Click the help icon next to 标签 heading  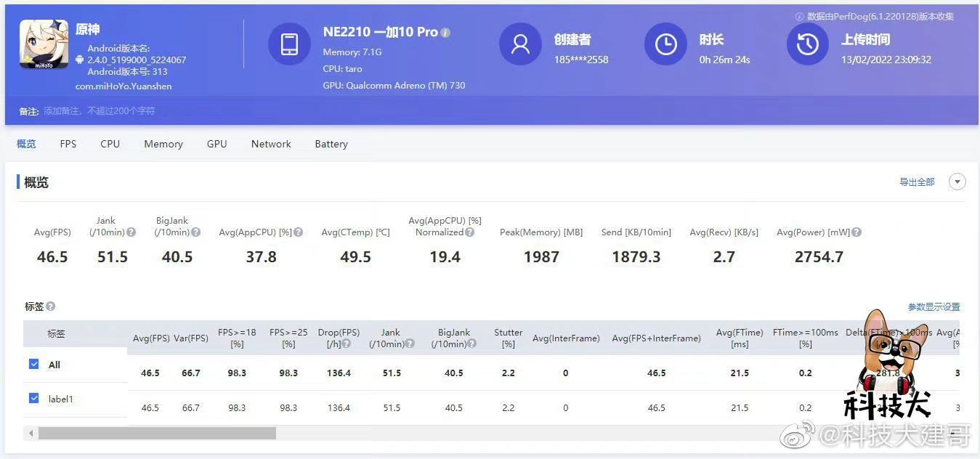coord(50,306)
